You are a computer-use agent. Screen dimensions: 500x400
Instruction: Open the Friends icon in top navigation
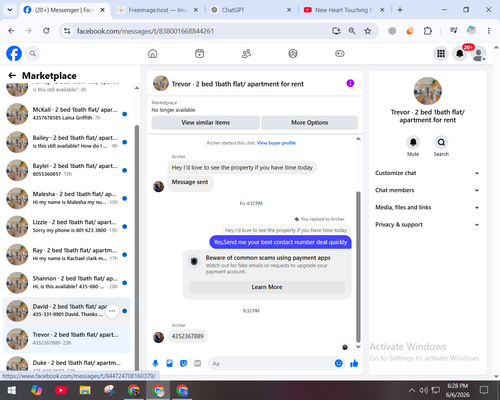246,53
